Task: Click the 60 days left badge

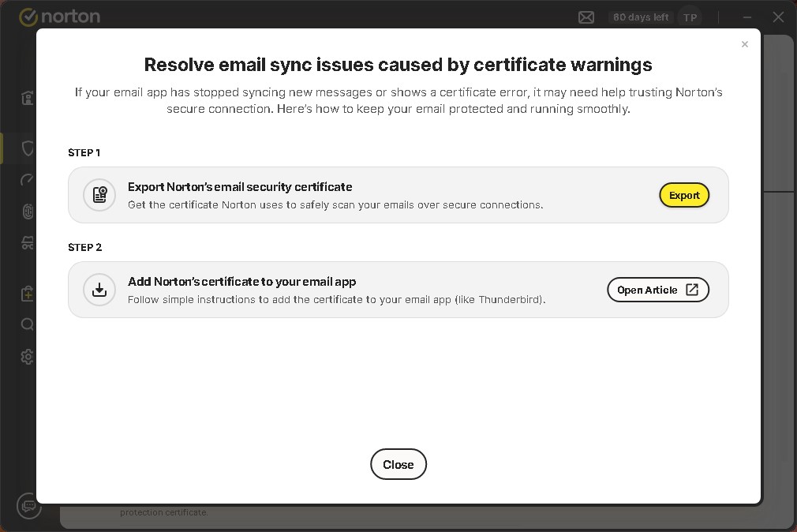Action: click(x=640, y=17)
